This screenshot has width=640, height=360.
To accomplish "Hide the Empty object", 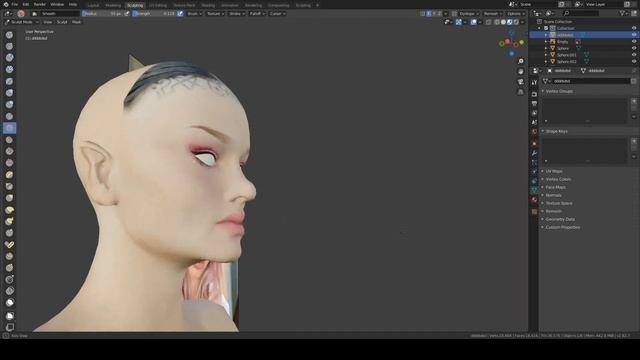I will [634, 42].
